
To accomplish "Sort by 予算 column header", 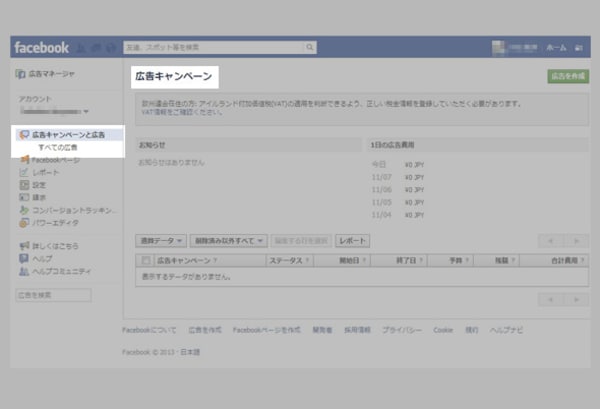I will [455, 261].
